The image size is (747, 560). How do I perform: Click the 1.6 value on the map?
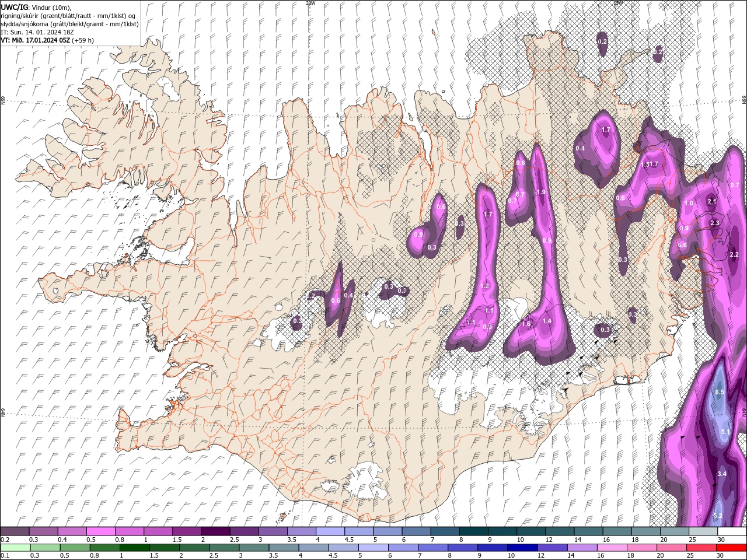(526, 324)
